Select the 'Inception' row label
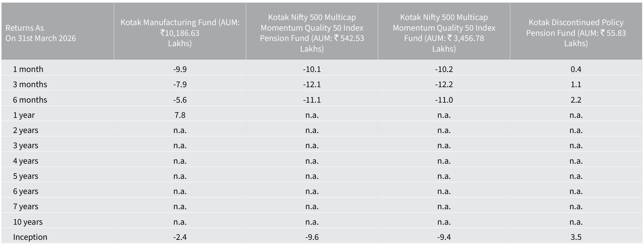Image resolution: width=644 pixels, height=245 pixels. (30, 237)
